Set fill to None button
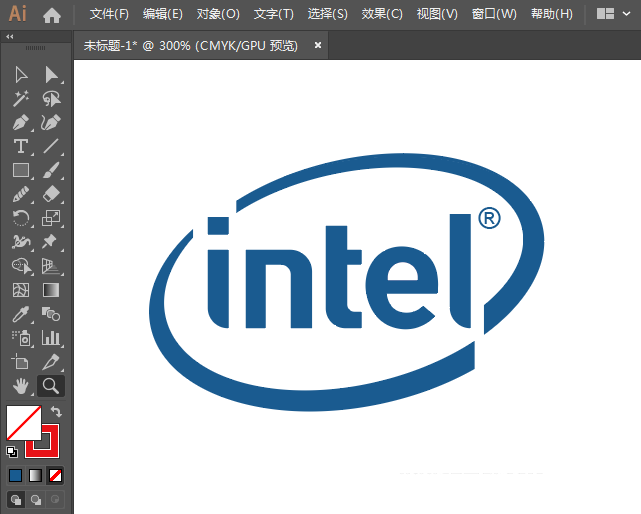The height and width of the screenshot is (514, 641). point(55,476)
